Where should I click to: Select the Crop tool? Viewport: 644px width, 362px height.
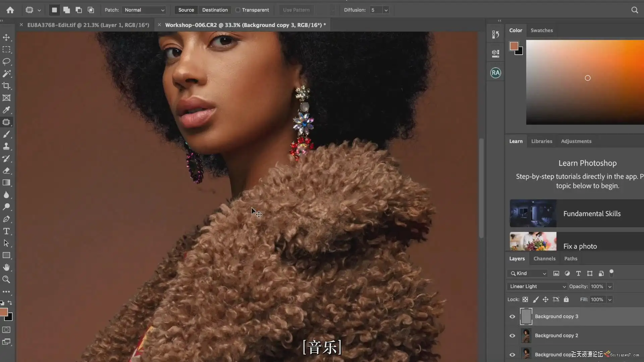coord(6,86)
